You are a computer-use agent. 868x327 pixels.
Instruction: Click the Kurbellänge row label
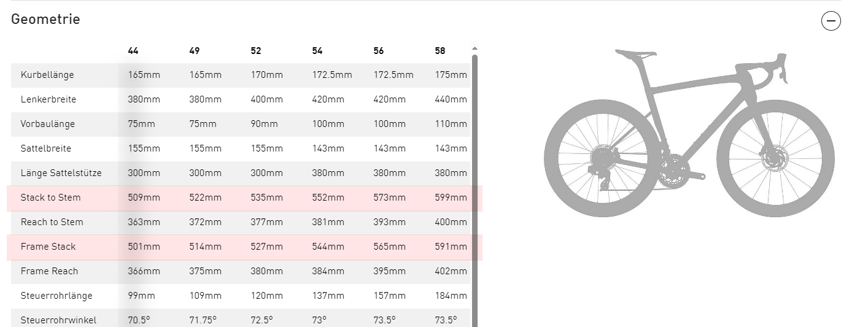coord(47,75)
